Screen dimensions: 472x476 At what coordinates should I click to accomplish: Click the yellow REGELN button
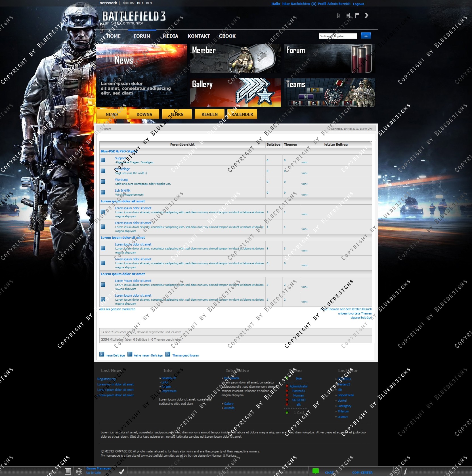[209, 114]
